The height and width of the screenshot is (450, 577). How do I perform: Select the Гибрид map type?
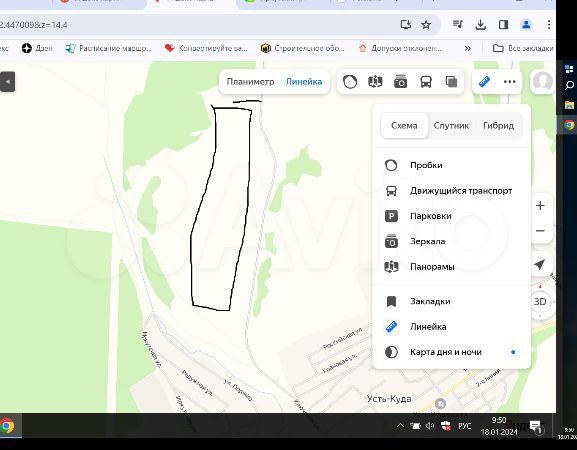498,125
